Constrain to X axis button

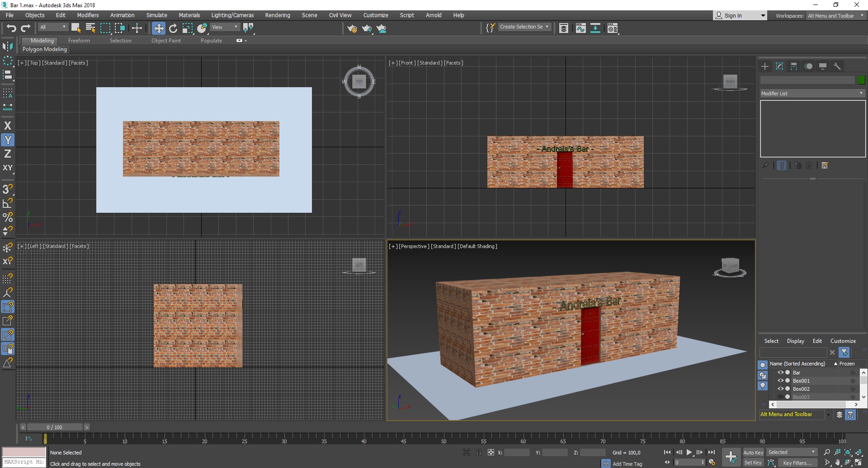coord(8,126)
